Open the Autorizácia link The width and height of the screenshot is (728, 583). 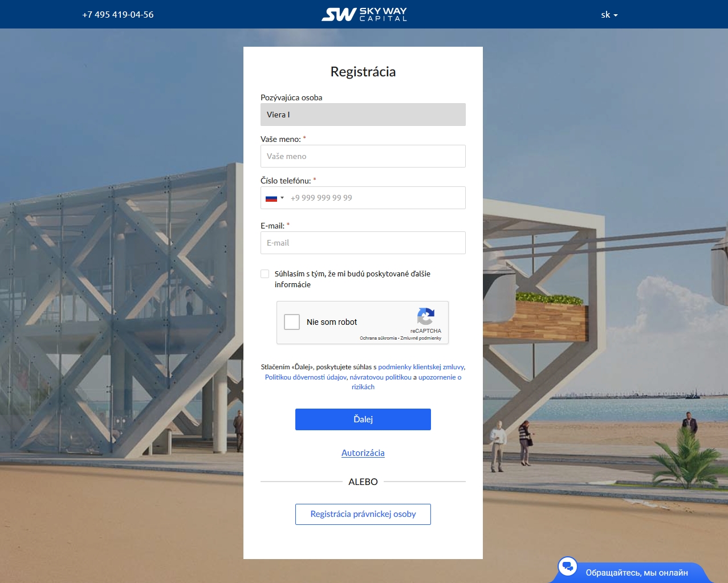click(x=363, y=452)
